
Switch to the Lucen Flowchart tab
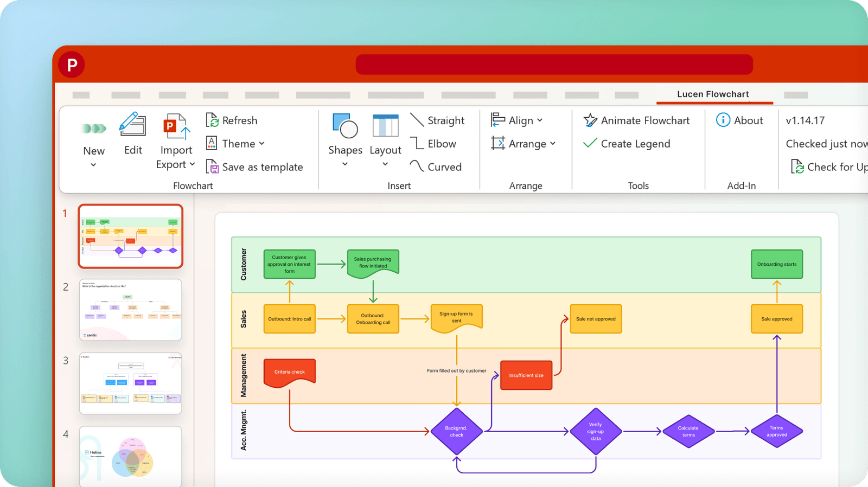click(x=713, y=94)
